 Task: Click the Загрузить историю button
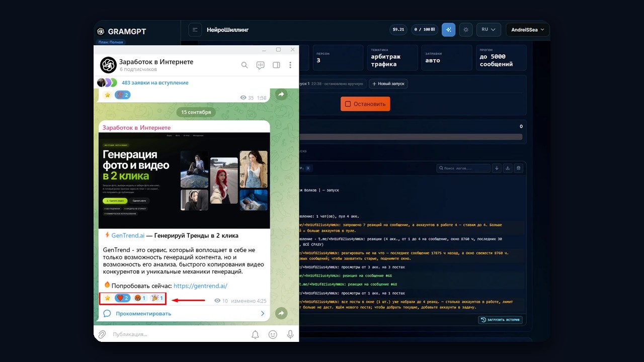pyautogui.click(x=500, y=320)
